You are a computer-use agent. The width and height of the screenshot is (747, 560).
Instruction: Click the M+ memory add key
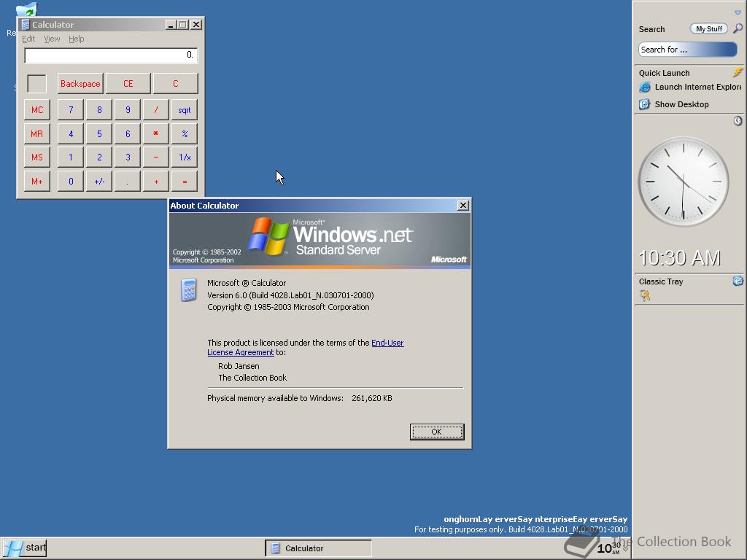click(37, 181)
